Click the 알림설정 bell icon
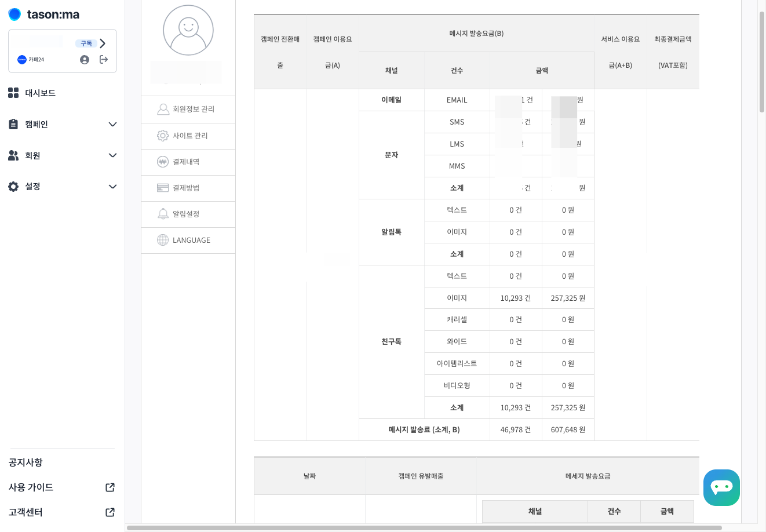 163,214
